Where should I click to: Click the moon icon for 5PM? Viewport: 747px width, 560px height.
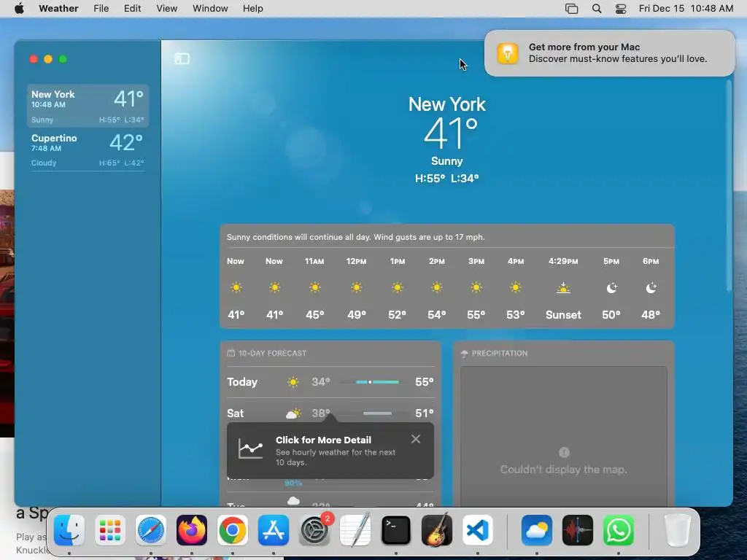612,287
